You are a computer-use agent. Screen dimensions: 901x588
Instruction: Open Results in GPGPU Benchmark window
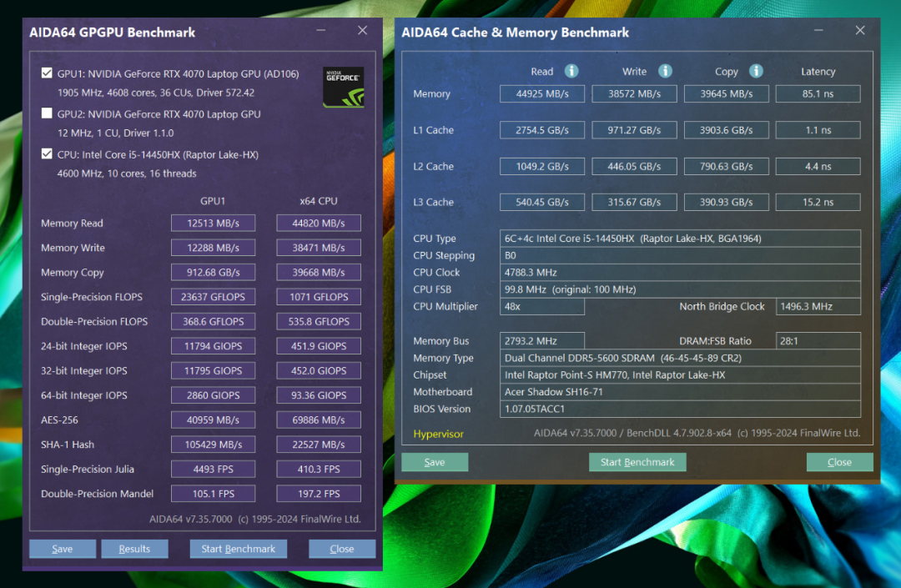click(x=134, y=548)
